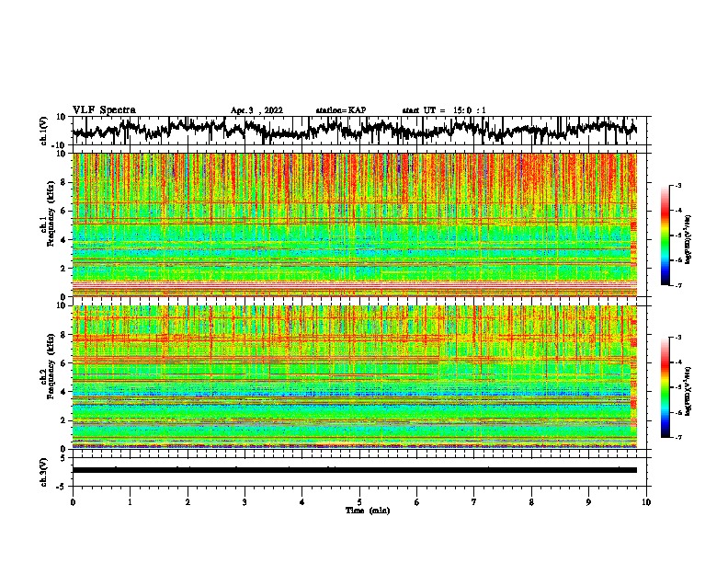The image size is (728, 563).
Task: Click the 'start UT = 15:0:1' header text
Action: click(444, 110)
